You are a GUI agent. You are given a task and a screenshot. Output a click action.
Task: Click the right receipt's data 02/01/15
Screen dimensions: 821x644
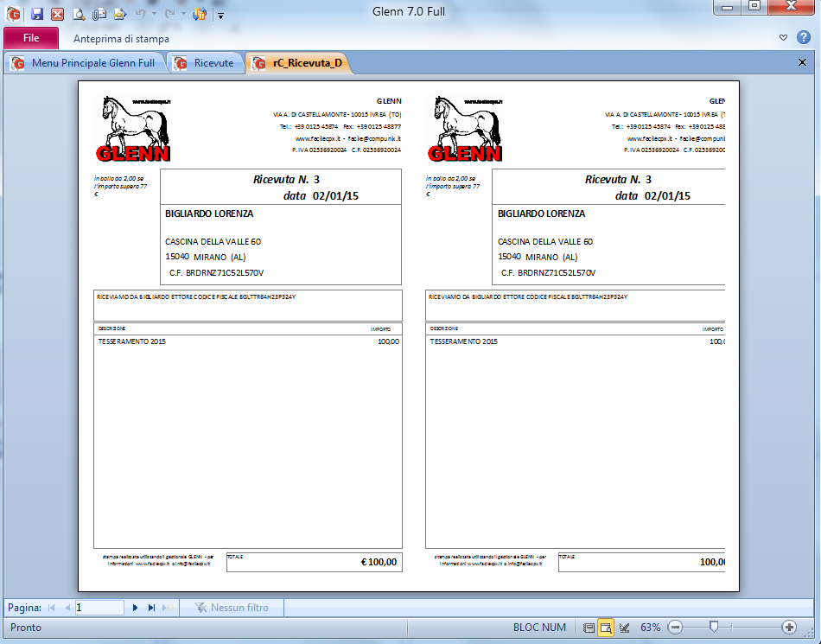[x=652, y=196]
